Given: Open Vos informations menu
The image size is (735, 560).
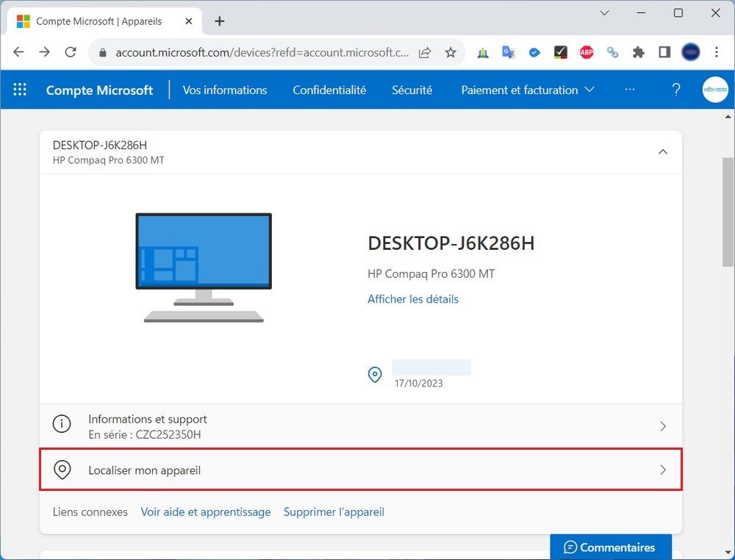Looking at the screenshot, I should point(225,90).
